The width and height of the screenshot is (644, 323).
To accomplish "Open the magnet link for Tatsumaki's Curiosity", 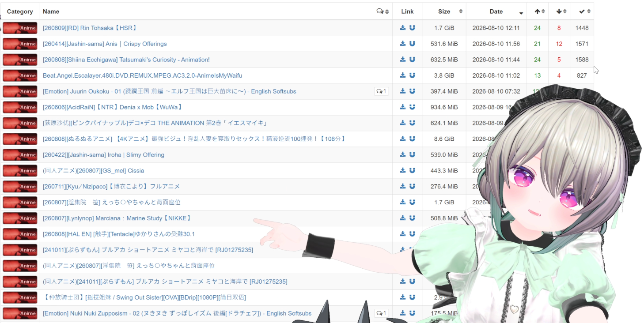I will click(x=412, y=60).
